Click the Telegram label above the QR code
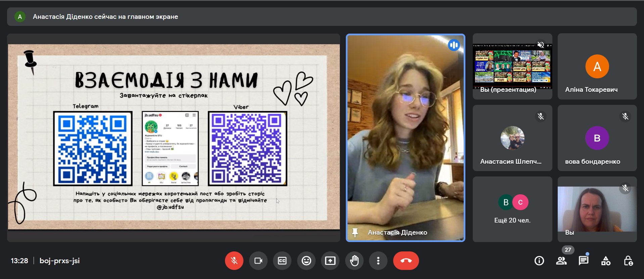Viewport: 644px width, 279px height. (x=86, y=106)
